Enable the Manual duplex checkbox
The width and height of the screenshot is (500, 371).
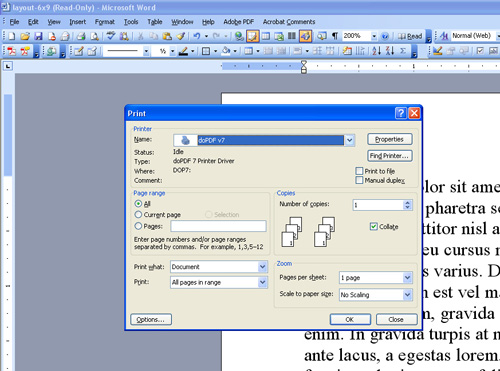pyautogui.click(x=359, y=180)
